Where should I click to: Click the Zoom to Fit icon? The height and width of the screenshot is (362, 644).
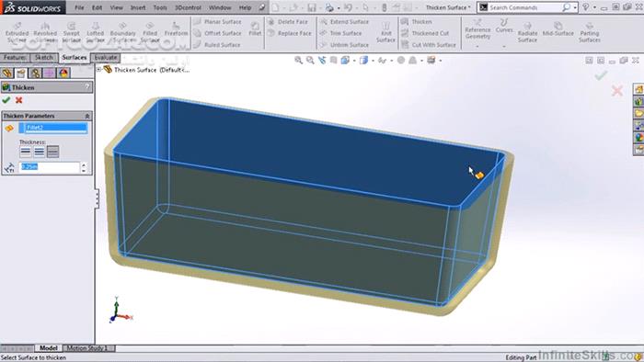(299, 61)
